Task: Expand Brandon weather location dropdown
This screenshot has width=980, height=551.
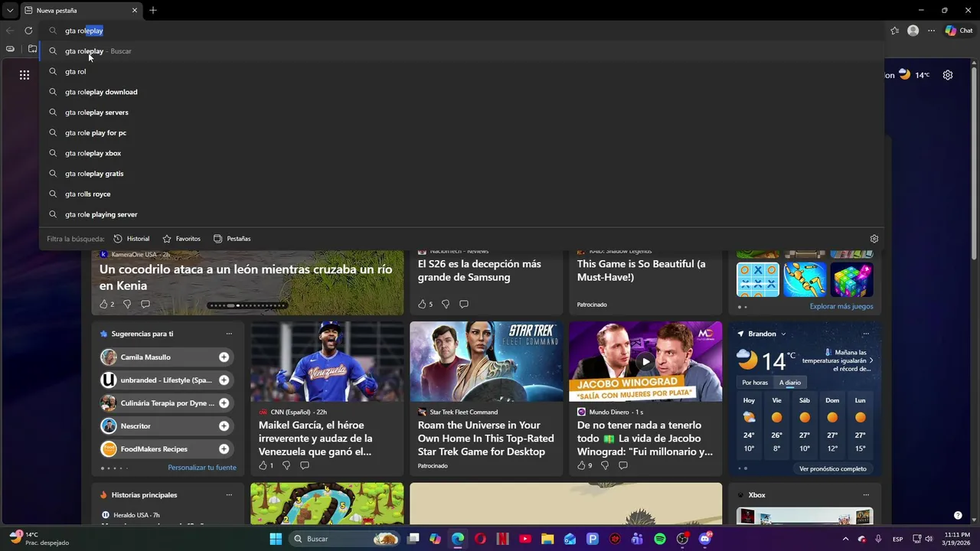Action: point(783,334)
